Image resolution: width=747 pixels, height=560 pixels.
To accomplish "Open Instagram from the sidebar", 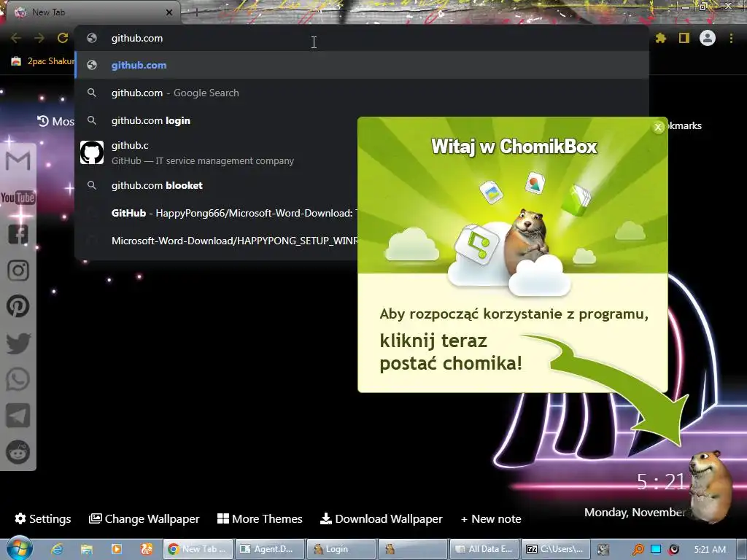I will pyautogui.click(x=18, y=271).
